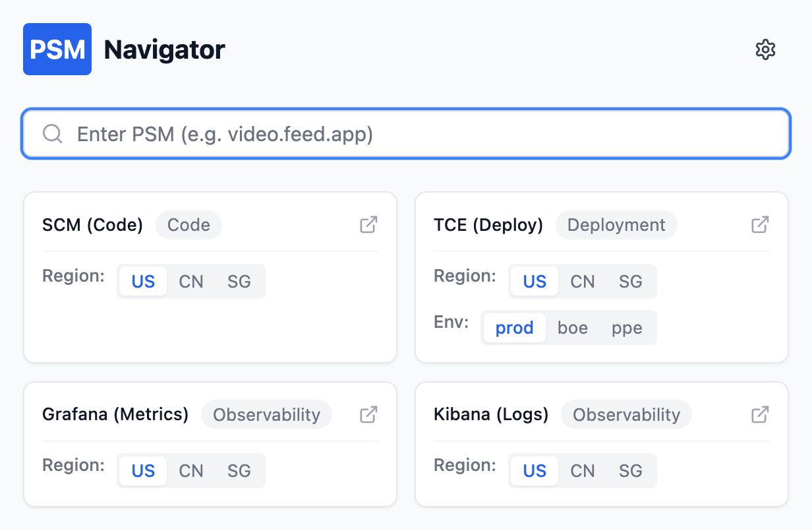
Task: Switch TCE environment to boe
Action: (573, 328)
